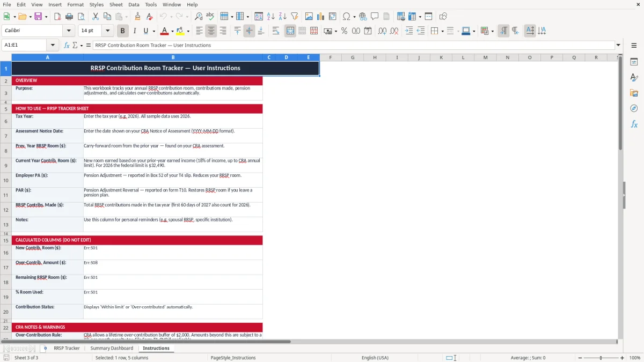Insert a pivot table

333,17
